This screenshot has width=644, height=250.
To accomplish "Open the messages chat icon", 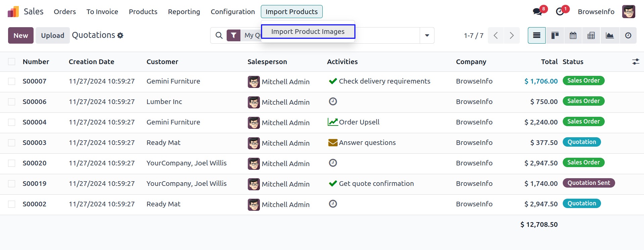I will [x=537, y=12].
